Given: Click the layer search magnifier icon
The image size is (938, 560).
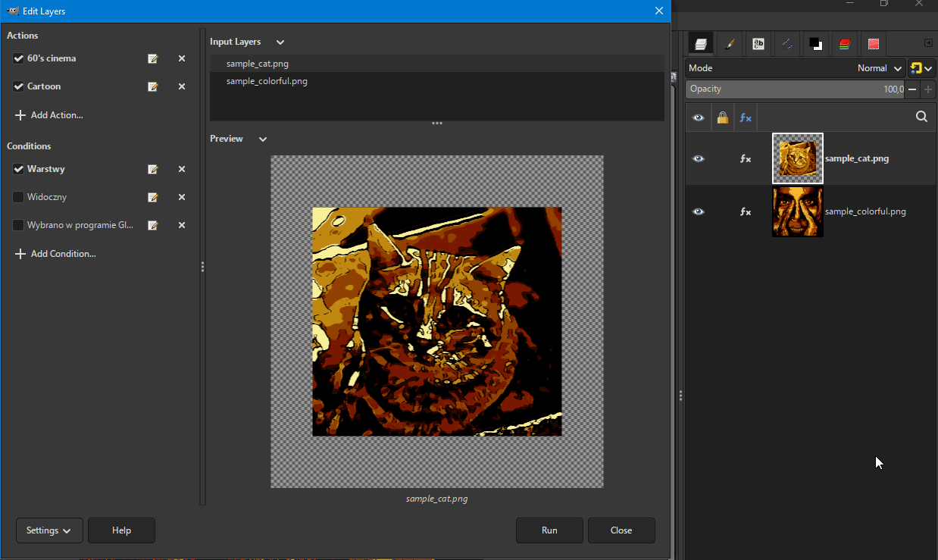Looking at the screenshot, I should (921, 117).
